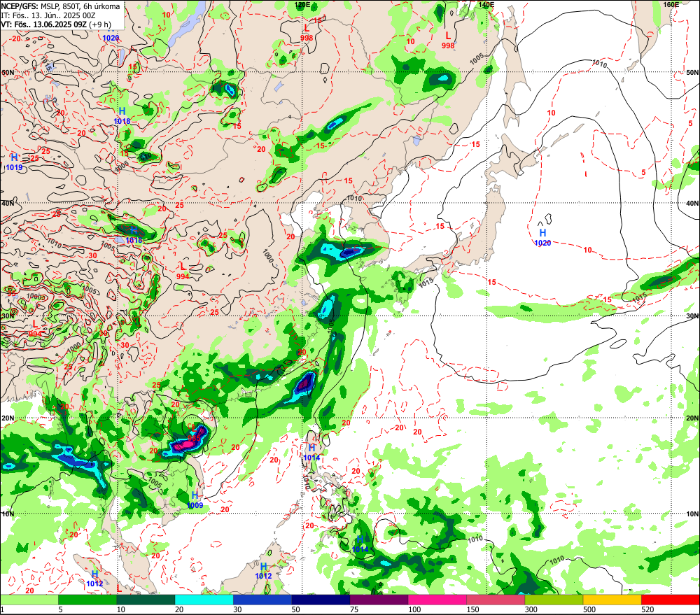This screenshot has height=615, width=700.
Task: Click the light green 1–5 legend swatch
Action: click(29, 600)
